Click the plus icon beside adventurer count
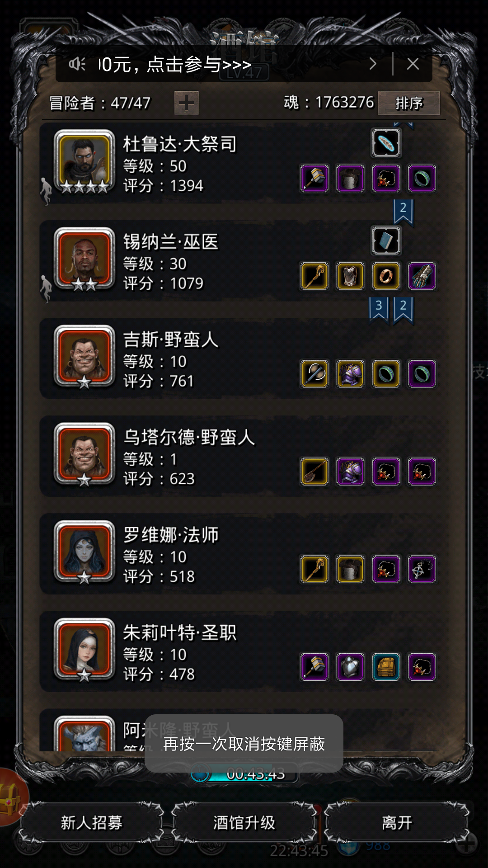 [186, 103]
